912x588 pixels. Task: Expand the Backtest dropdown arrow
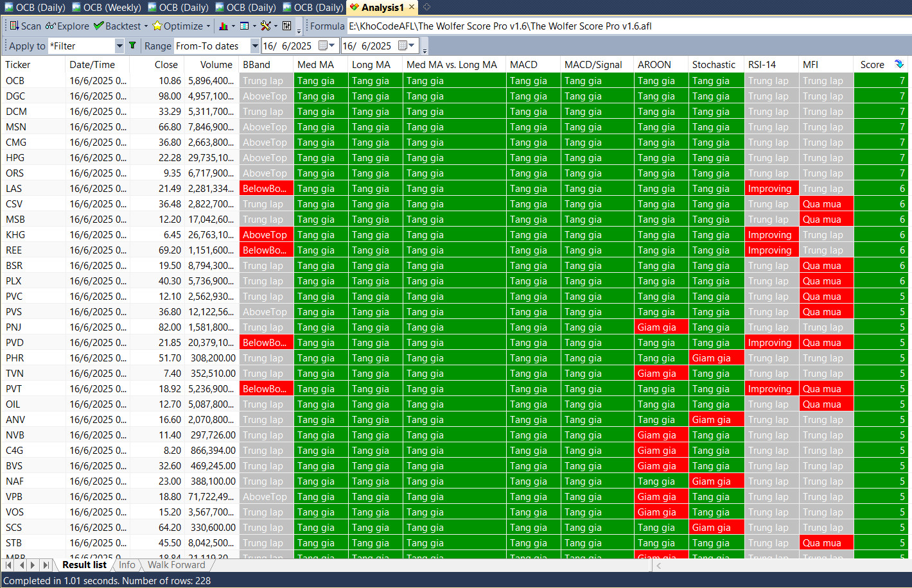pyautogui.click(x=146, y=26)
